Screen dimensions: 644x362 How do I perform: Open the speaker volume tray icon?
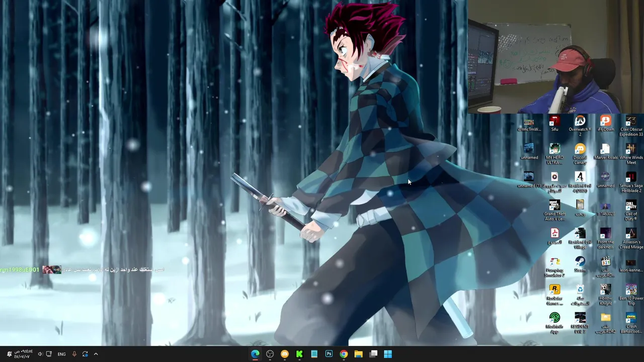[40, 354]
